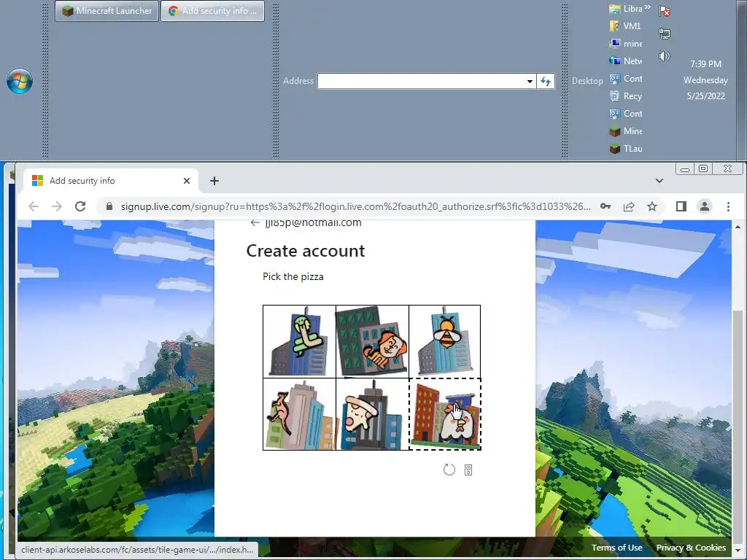Open the TLauncher desktop toolbar item

pyautogui.click(x=625, y=149)
